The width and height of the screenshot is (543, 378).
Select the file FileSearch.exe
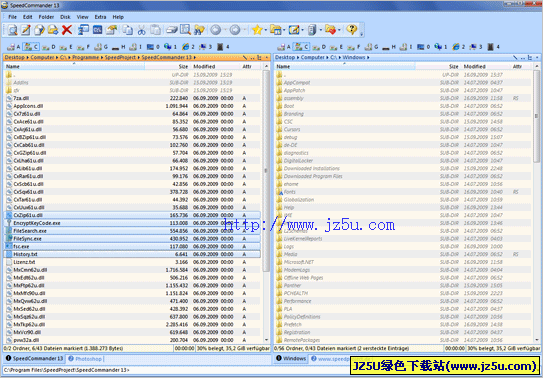(132, 231)
